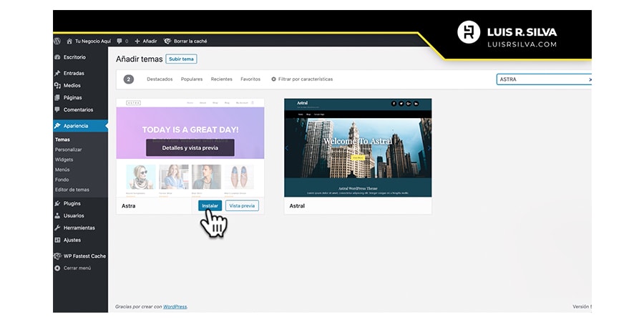Open Medios in the sidebar
644x322 pixels.
point(72,85)
